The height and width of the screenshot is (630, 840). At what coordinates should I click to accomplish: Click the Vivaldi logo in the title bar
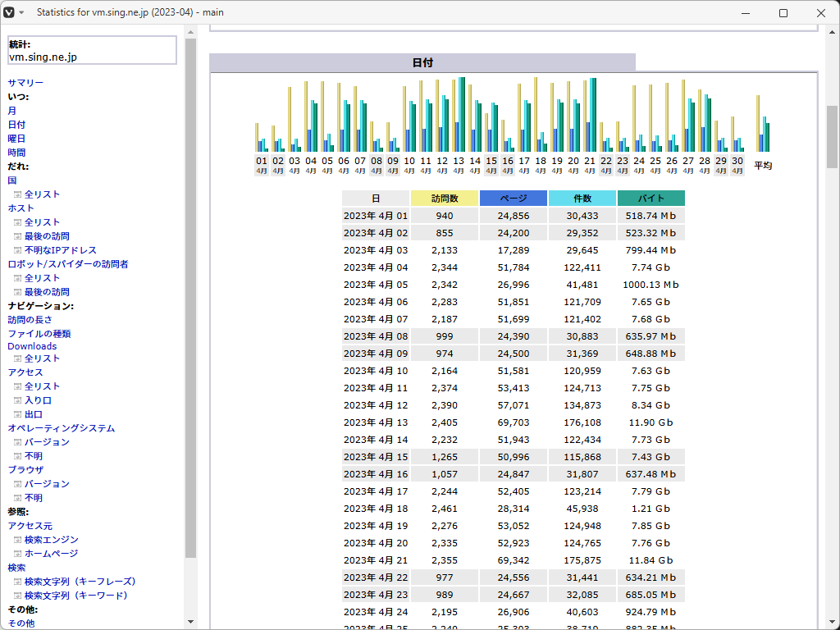tap(9, 13)
